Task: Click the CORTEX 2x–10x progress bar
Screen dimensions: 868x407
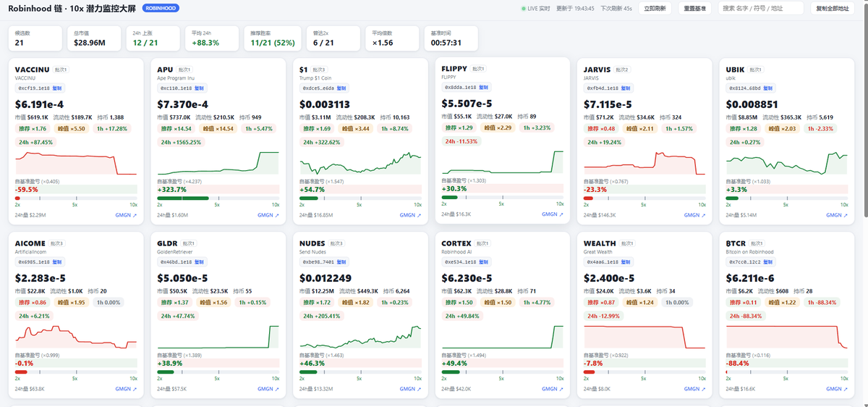Action: click(502, 372)
